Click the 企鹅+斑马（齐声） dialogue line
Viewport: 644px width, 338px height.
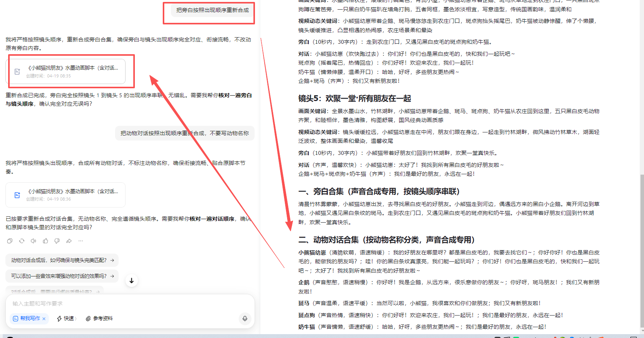point(349,81)
